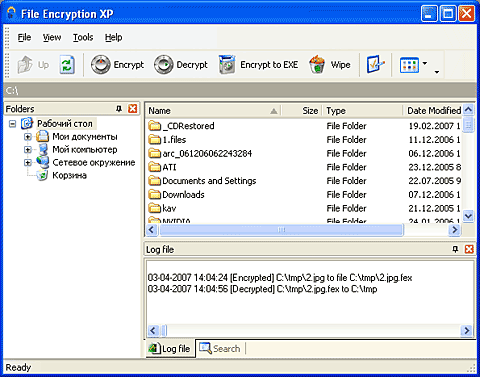Click the Decrypt toolbar button
Screen dimensions: 480x377
tap(181, 65)
